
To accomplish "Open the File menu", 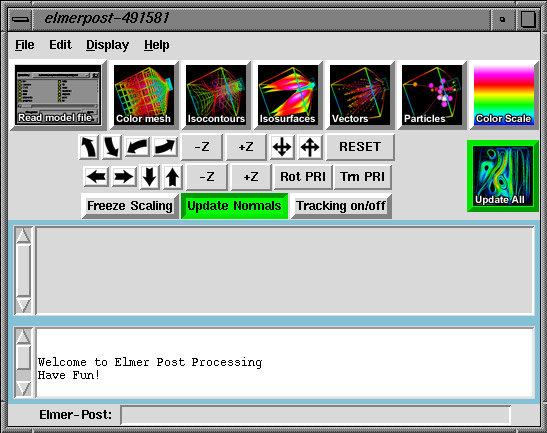I will point(25,45).
